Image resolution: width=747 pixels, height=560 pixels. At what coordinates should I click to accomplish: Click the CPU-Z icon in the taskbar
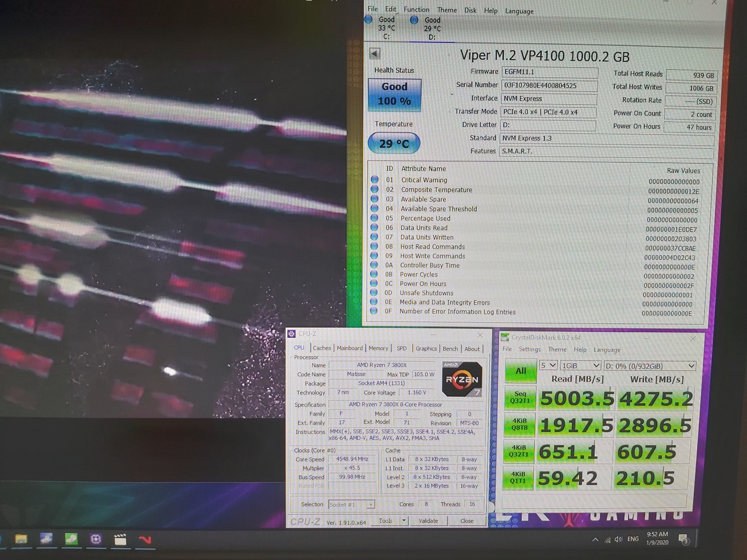[x=96, y=539]
